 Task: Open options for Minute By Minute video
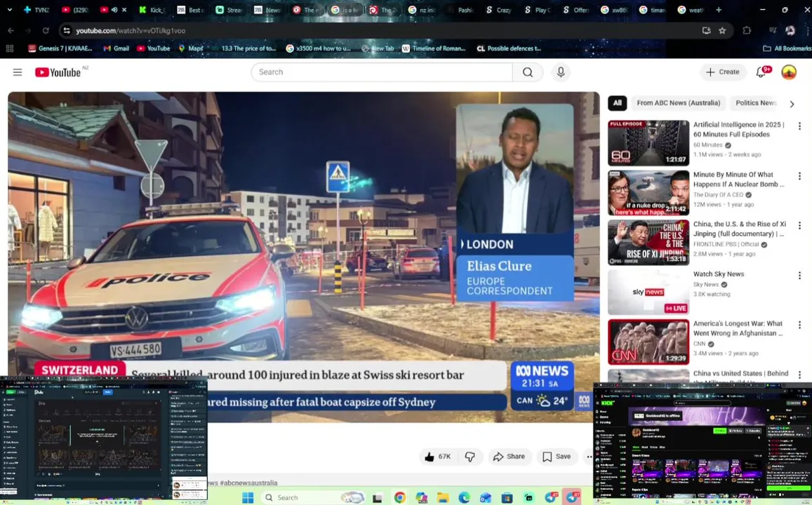click(799, 176)
